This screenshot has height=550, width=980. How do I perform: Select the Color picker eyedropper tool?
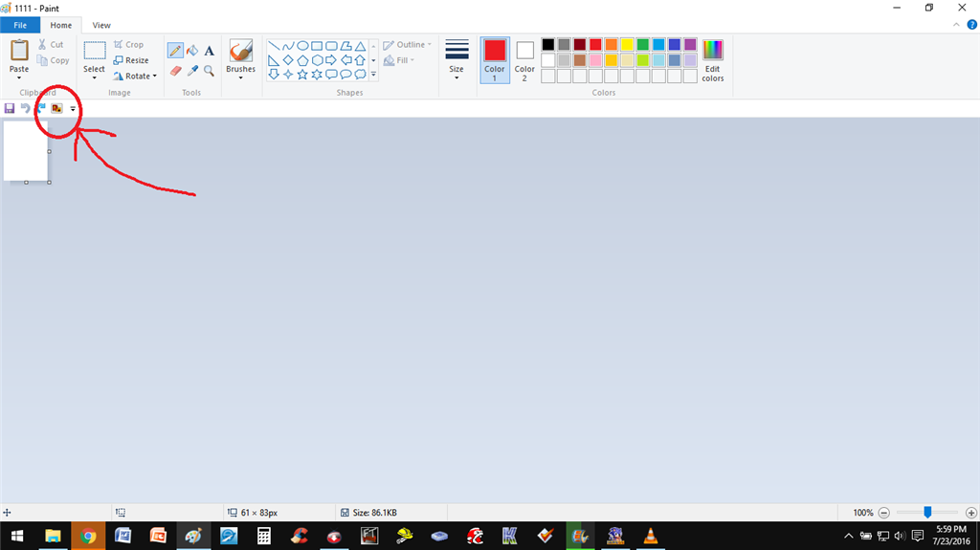click(192, 71)
